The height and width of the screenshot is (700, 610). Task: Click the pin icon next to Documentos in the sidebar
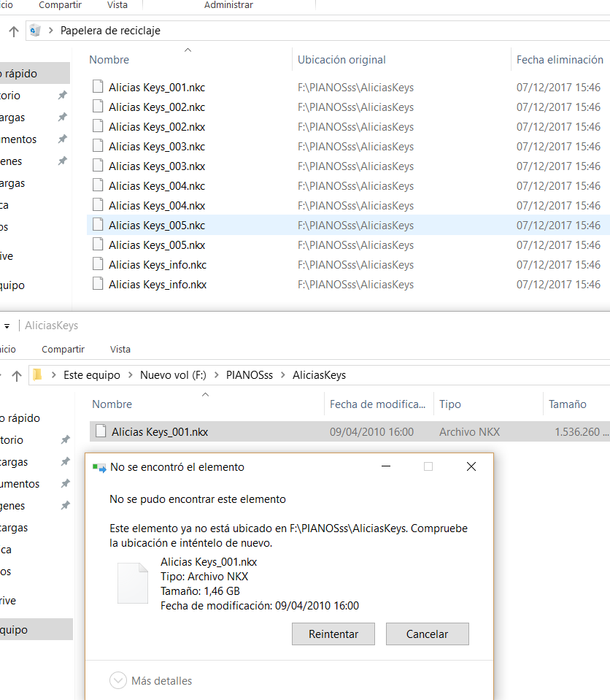[64, 139]
